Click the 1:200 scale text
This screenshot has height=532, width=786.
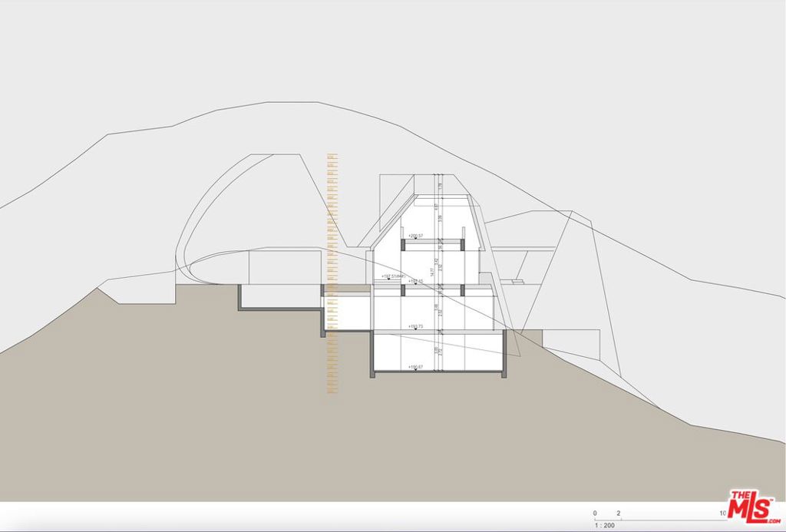604,525
